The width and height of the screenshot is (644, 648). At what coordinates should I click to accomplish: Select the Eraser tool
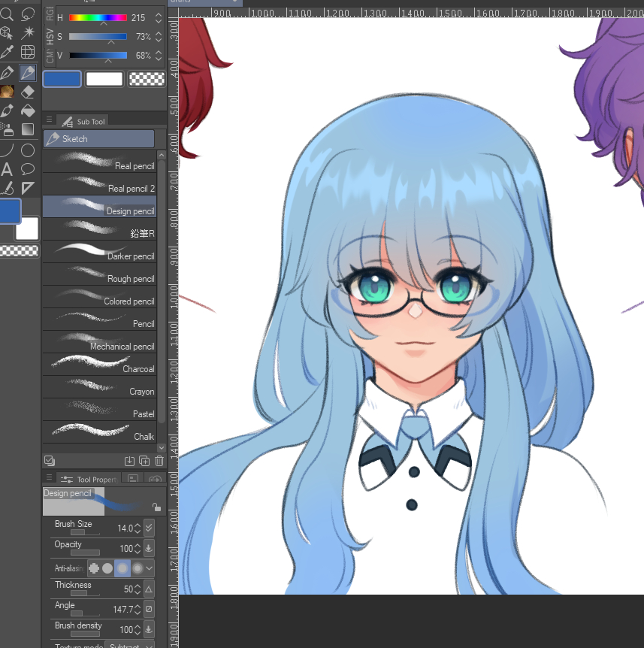(28, 92)
